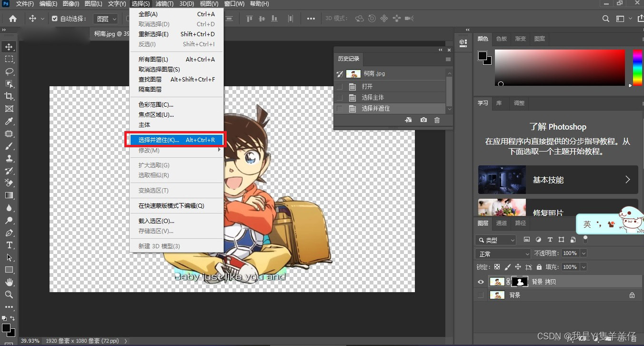Select the Path Selection tool
644x346 pixels.
tap(9, 257)
